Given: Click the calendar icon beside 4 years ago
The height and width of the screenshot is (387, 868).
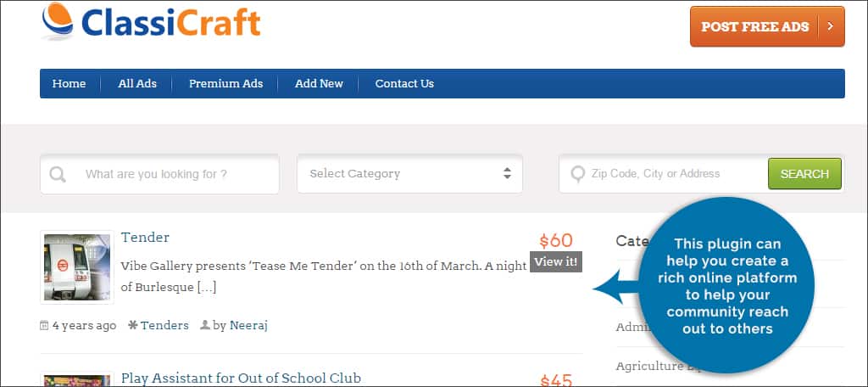Looking at the screenshot, I should [x=44, y=325].
